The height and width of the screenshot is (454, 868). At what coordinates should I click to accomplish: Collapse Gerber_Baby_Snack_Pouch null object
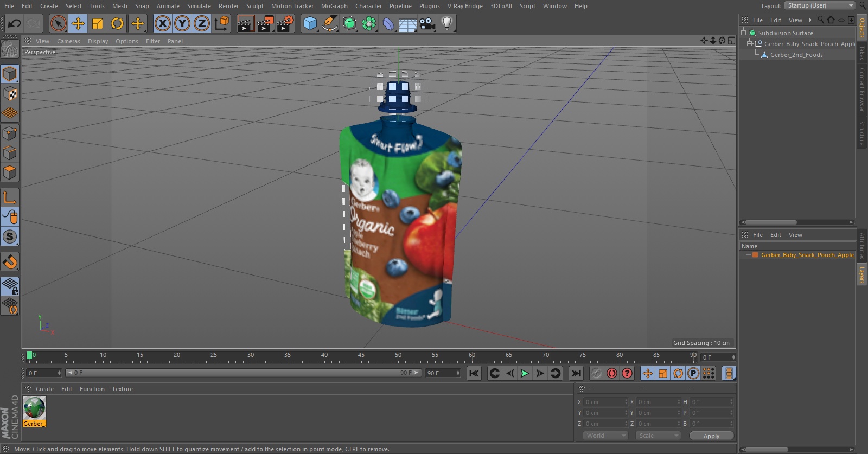pos(750,43)
